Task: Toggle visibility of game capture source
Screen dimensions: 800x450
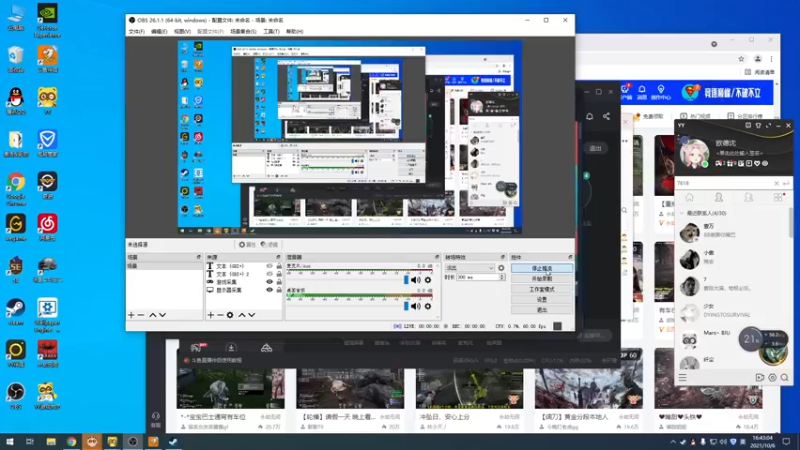Action: pyautogui.click(x=269, y=282)
